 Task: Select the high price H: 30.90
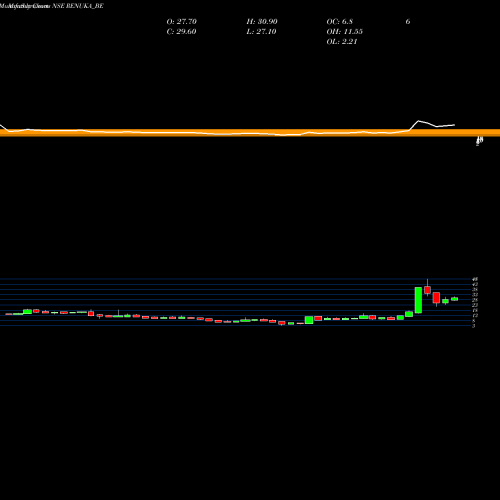[262, 21]
